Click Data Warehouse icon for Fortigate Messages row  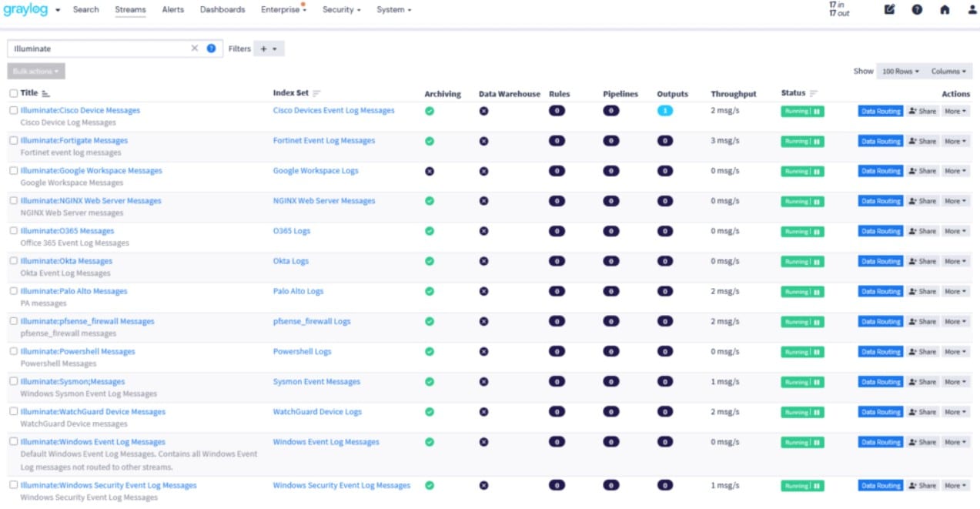pyautogui.click(x=483, y=141)
